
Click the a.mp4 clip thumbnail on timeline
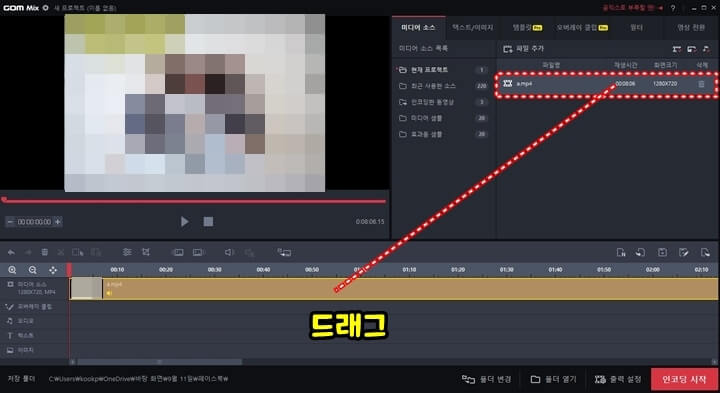(86, 289)
